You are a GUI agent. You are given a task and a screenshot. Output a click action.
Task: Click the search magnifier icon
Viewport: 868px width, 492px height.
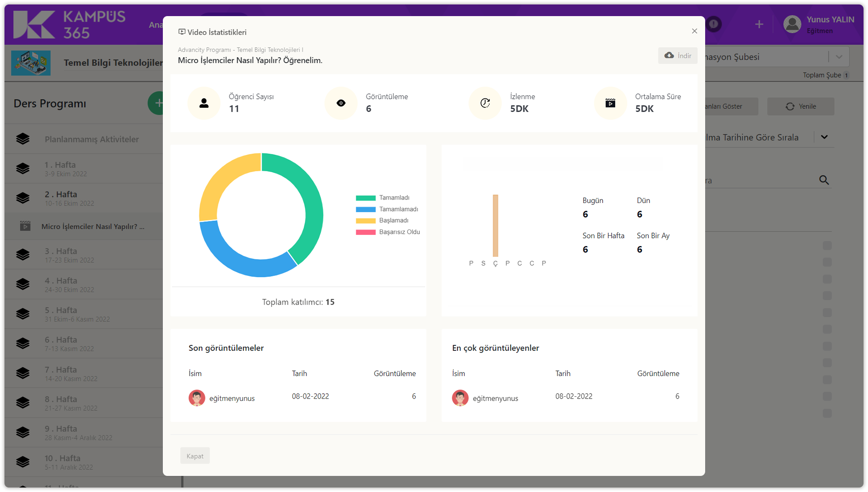(824, 180)
